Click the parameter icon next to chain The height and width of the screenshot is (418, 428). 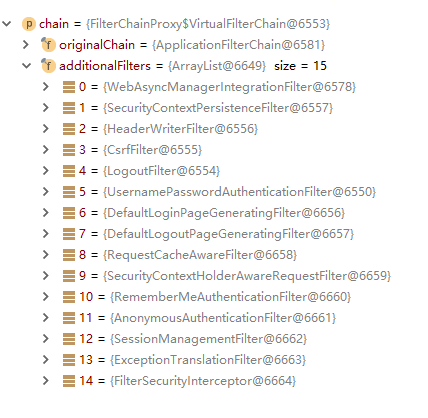(x=29, y=24)
